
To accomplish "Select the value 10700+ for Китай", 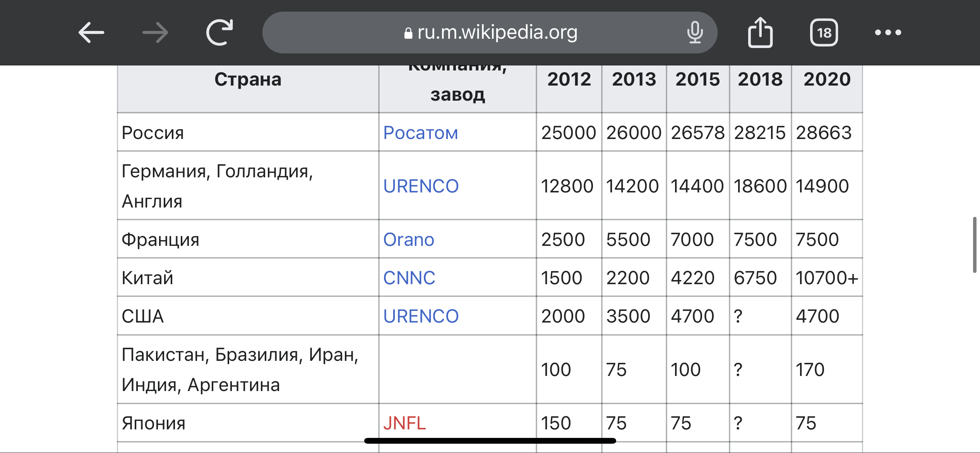I will [x=827, y=278].
